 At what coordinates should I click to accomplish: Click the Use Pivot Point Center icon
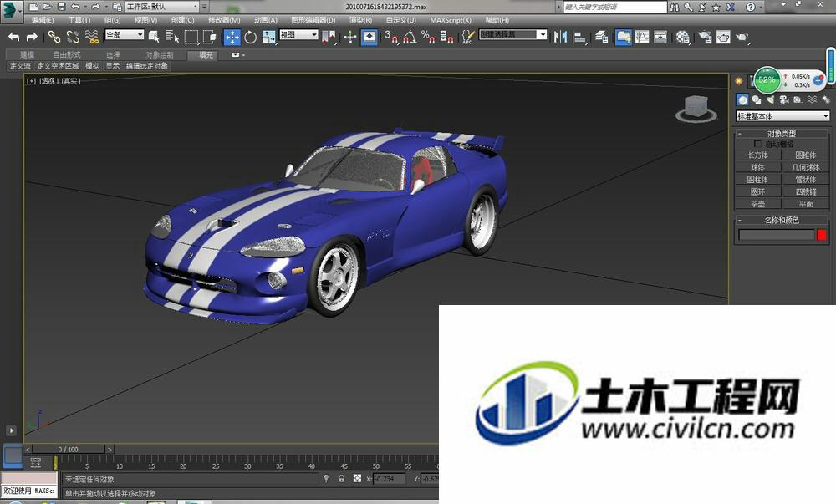329,37
